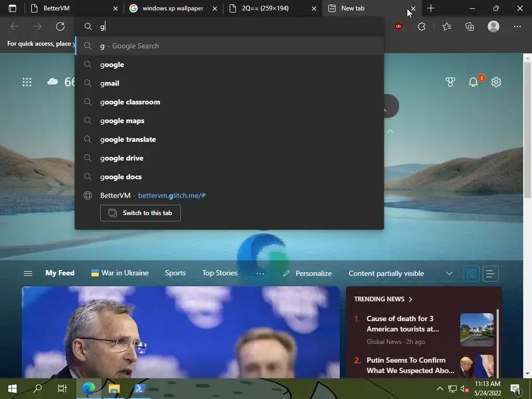Click the page vertical scrollbar thumb
The height and width of the screenshot is (399, 532).
(x=527, y=129)
